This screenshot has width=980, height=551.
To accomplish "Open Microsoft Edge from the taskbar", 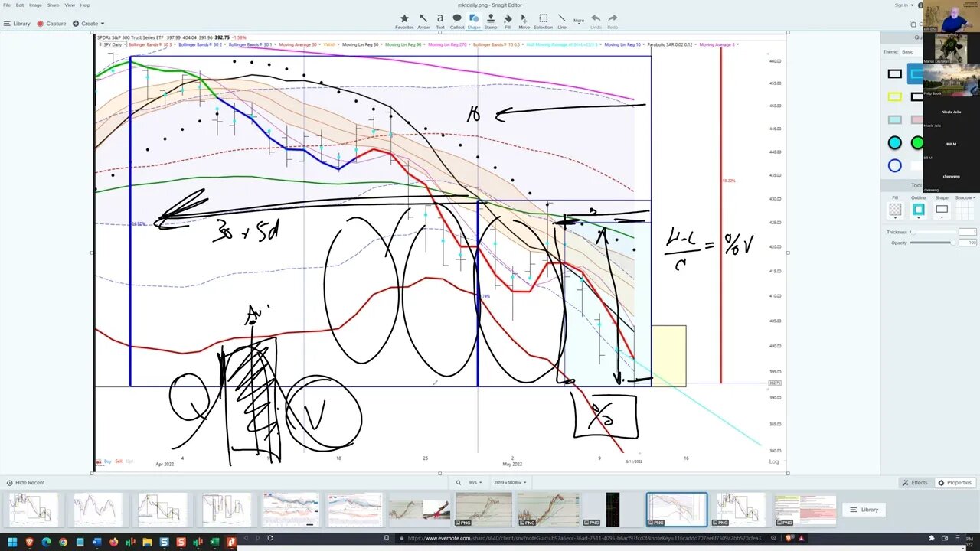I will [47, 543].
